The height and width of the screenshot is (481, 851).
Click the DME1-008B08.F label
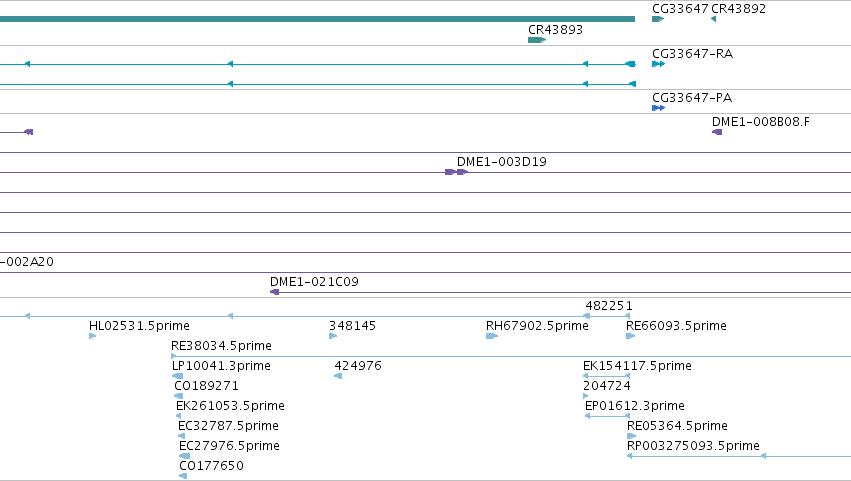(760, 122)
